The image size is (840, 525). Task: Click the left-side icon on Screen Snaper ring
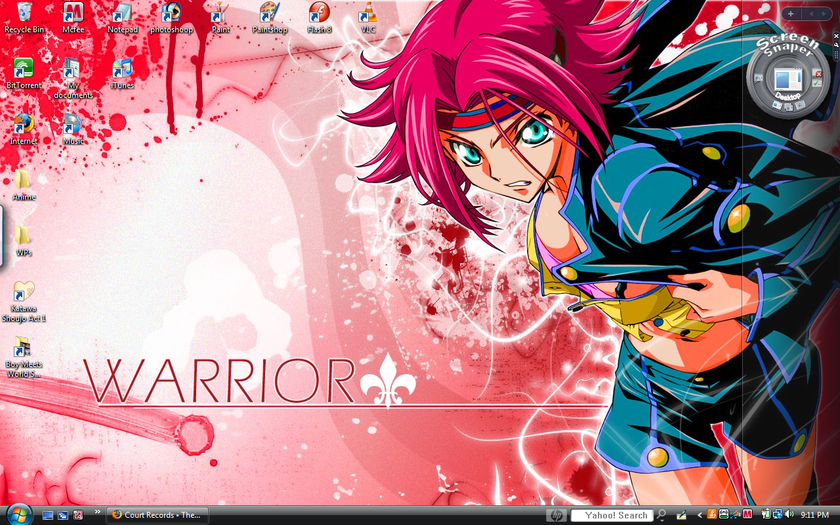tap(758, 78)
